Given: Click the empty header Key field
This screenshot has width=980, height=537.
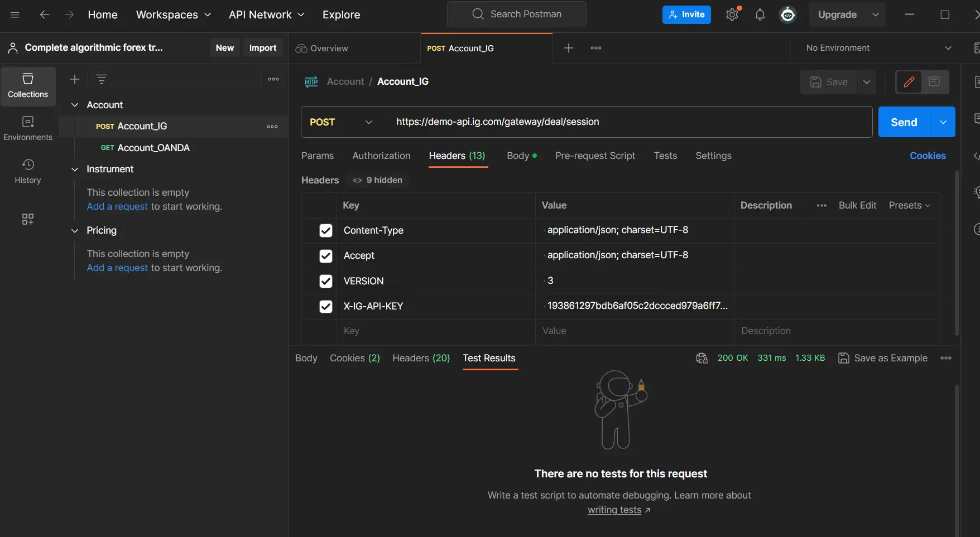Looking at the screenshot, I should (x=435, y=331).
